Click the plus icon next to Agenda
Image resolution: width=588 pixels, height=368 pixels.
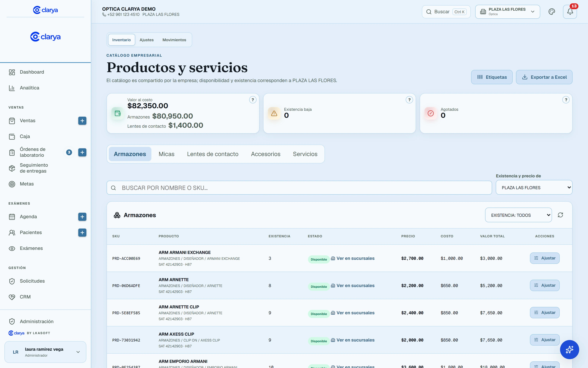[82, 217]
